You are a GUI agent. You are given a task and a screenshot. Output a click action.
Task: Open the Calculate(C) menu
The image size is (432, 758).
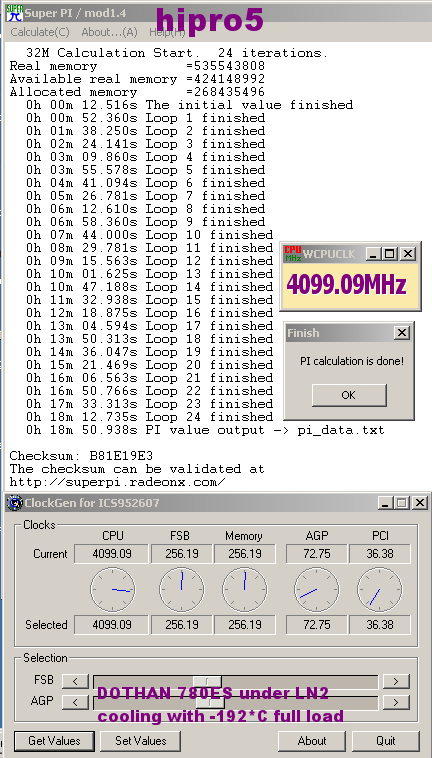click(x=40, y=32)
